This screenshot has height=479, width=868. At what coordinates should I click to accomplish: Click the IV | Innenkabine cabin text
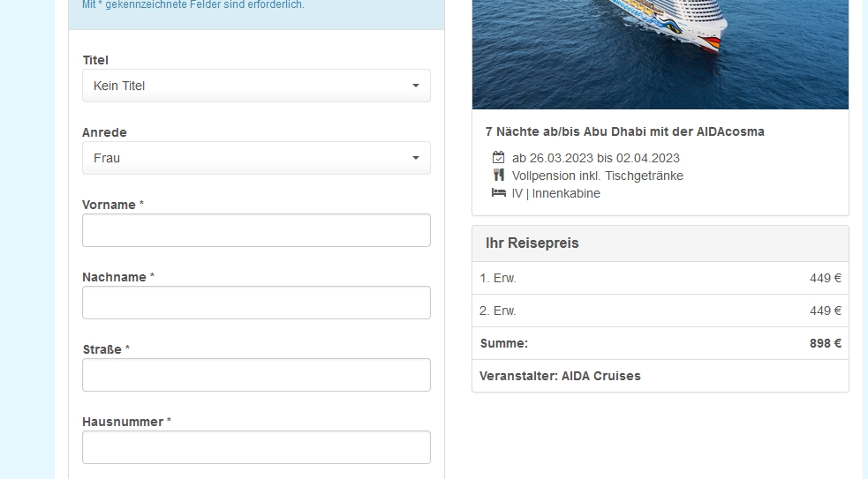[555, 193]
